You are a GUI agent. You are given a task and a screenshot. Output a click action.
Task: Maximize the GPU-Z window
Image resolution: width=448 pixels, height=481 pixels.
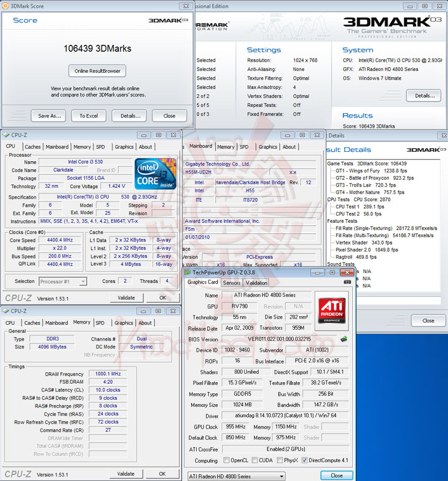(332, 273)
